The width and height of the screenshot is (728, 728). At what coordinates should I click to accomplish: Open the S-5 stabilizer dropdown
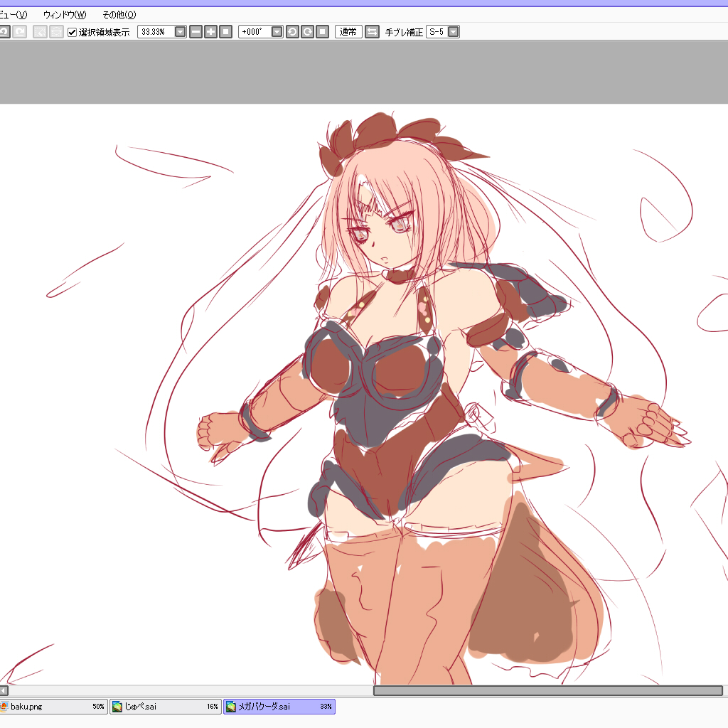click(x=454, y=32)
